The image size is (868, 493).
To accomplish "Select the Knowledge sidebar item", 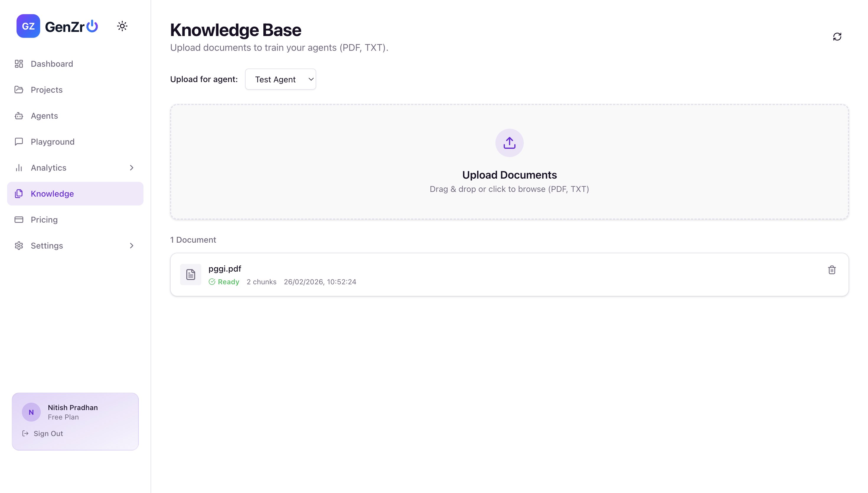I will 52,194.
